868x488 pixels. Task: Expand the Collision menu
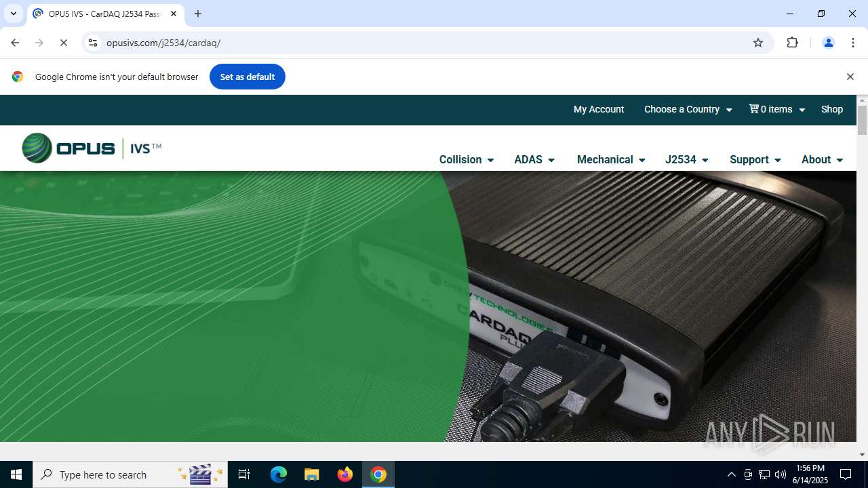[x=467, y=159]
